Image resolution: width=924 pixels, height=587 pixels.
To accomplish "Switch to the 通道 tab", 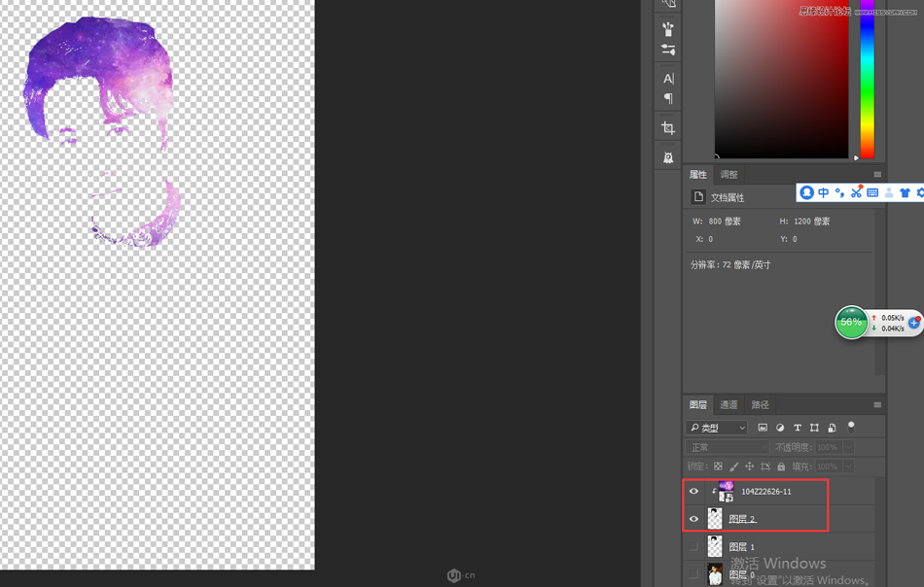I will point(729,404).
